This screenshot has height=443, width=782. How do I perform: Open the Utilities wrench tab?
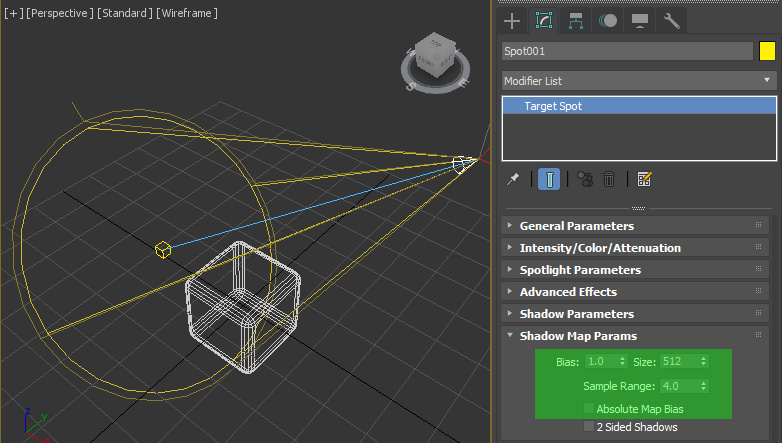tap(672, 21)
